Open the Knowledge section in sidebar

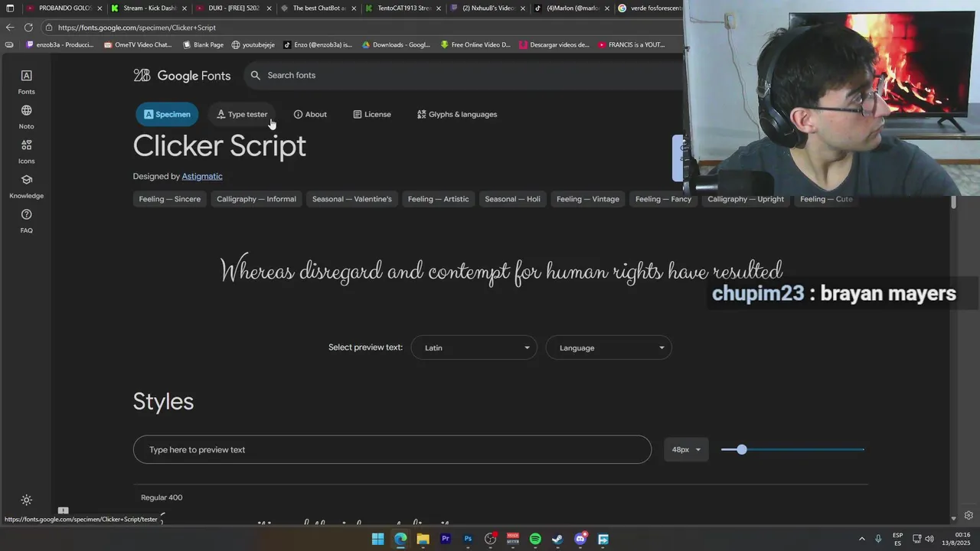pyautogui.click(x=26, y=186)
